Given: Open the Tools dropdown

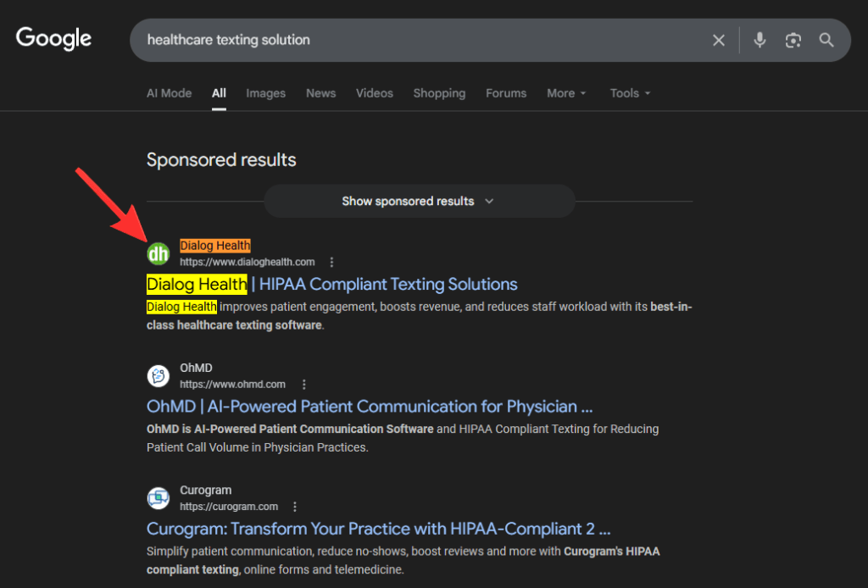Looking at the screenshot, I should pos(629,93).
